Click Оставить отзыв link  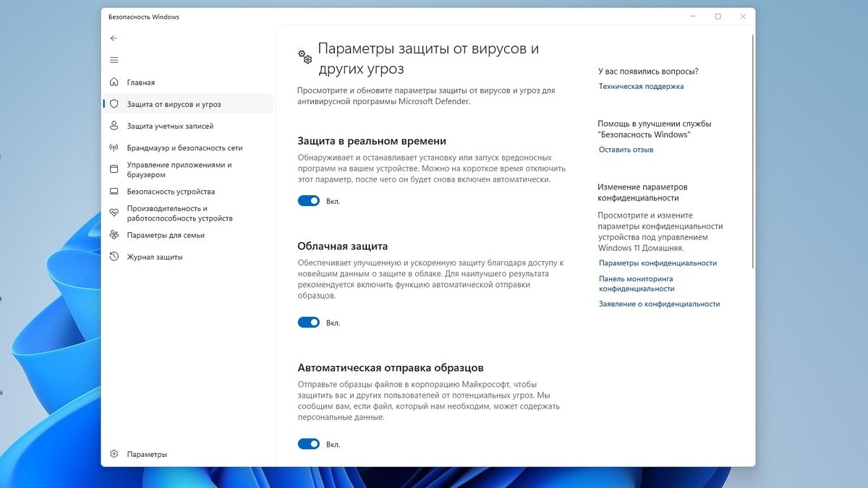click(626, 150)
